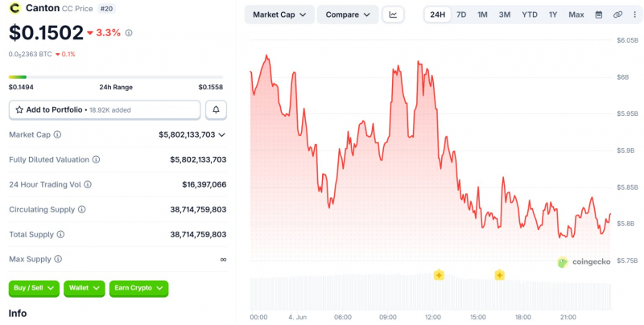Screen dimensions: 644x325
Task: Click the Circulating Supply info icon
Action: 82,210
